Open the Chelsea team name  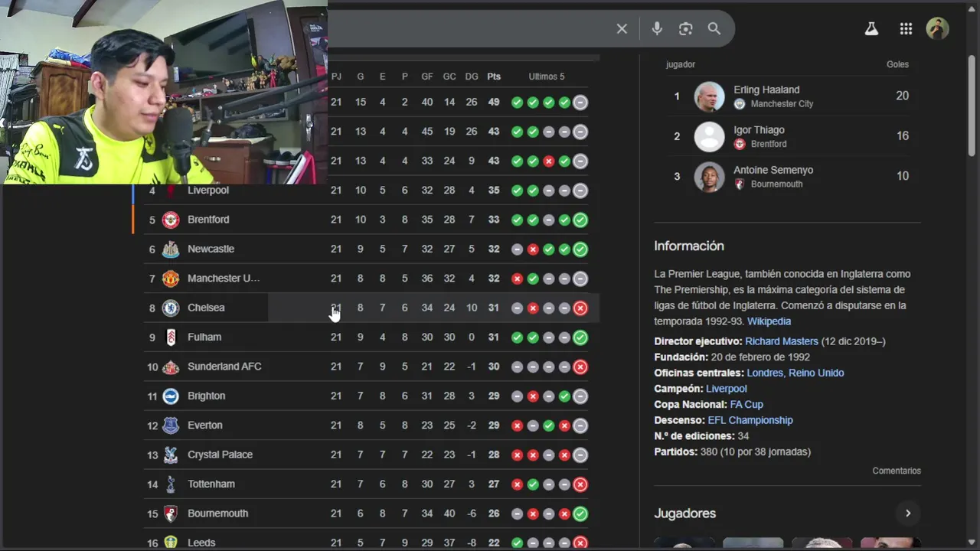[x=206, y=308]
